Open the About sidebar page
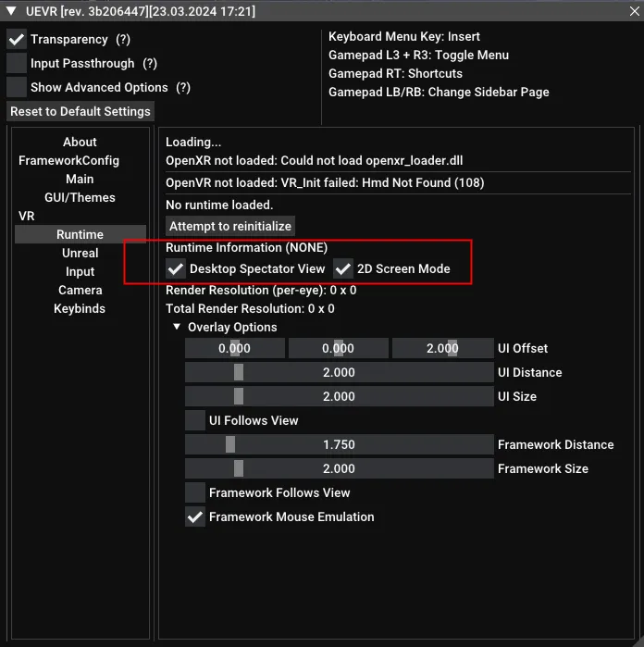 point(80,142)
